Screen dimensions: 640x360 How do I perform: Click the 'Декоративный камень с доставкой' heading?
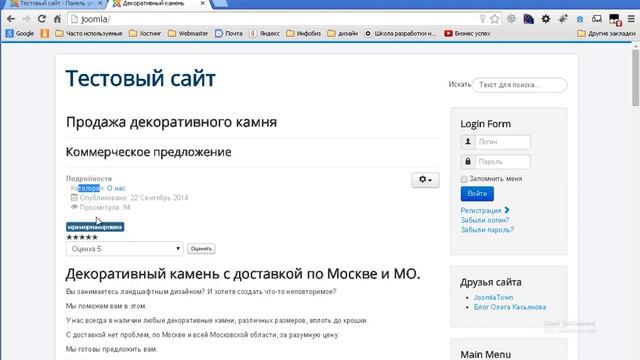point(243,274)
